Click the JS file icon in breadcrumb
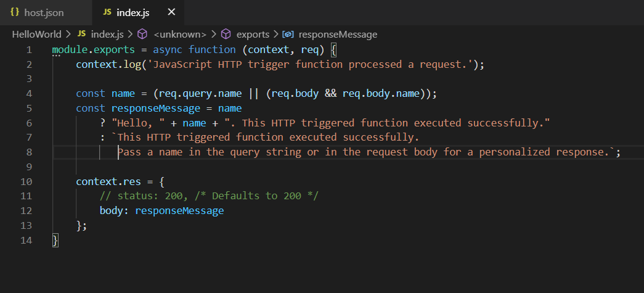The image size is (644, 293). pyautogui.click(x=81, y=34)
